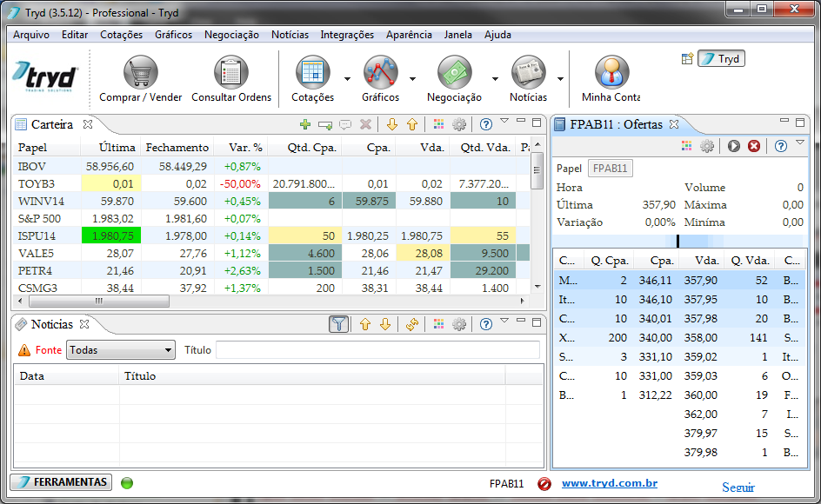Select the Carteira tab
Image resolution: width=821 pixels, height=504 pixels.
(x=51, y=124)
